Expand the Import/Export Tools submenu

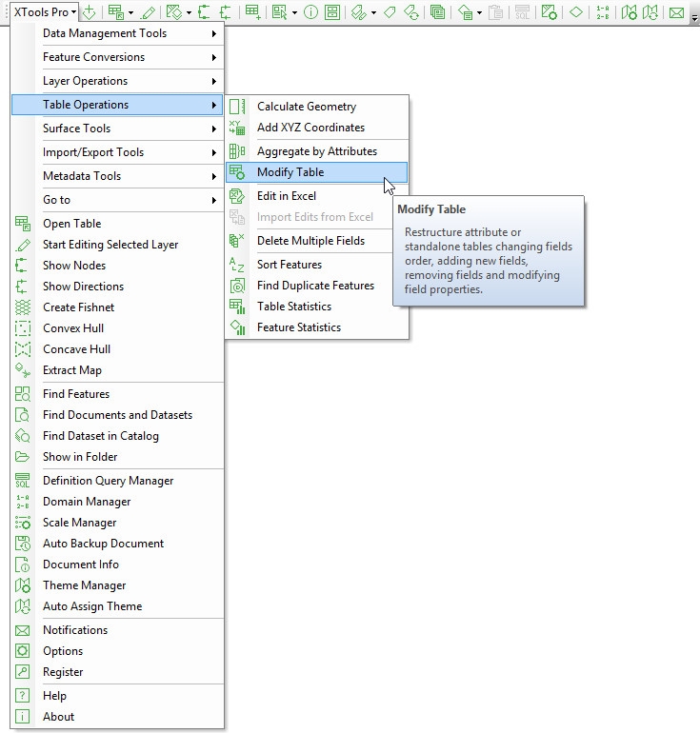pyautogui.click(x=118, y=152)
